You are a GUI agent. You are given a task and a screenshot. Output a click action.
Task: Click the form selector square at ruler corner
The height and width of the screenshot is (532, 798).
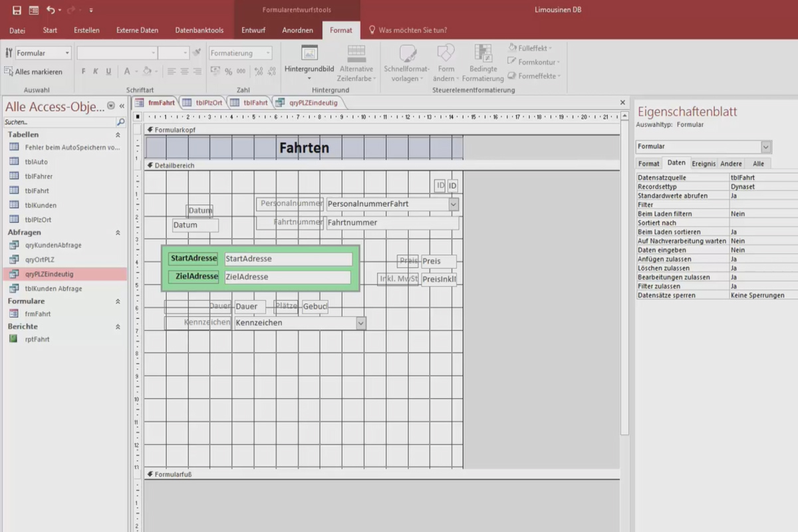coord(138,117)
